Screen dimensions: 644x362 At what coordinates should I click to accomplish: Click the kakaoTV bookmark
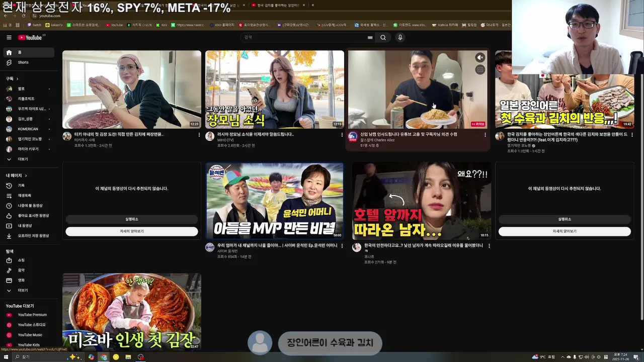pyautogui.click(x=54, y=25)
